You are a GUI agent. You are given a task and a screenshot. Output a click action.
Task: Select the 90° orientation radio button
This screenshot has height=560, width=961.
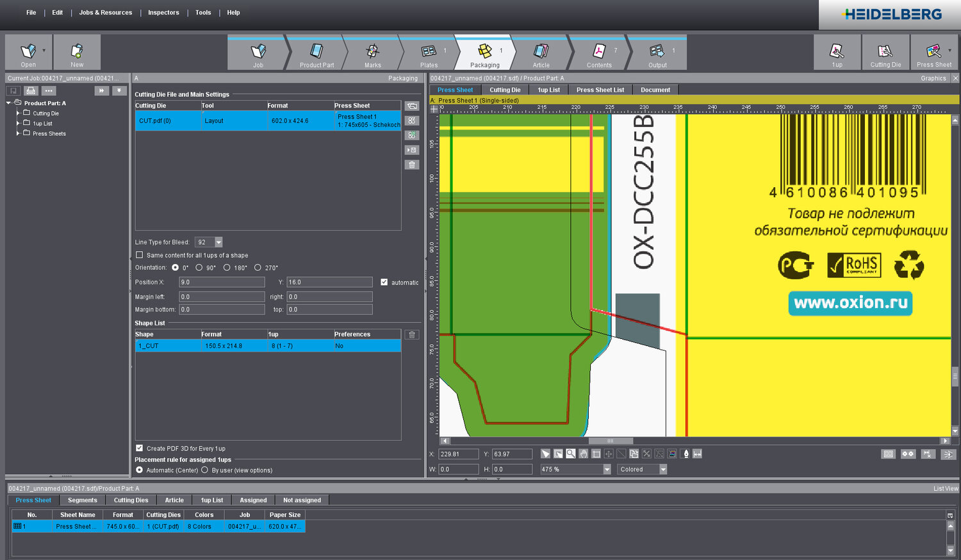tap(199, 268)
